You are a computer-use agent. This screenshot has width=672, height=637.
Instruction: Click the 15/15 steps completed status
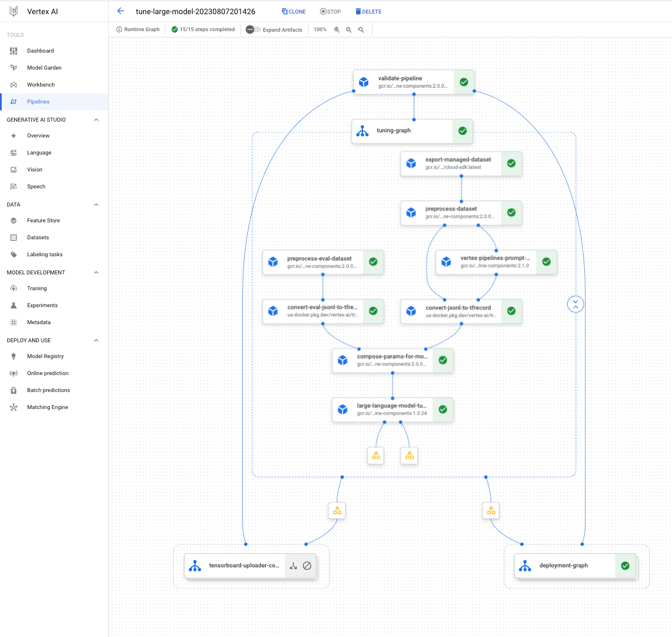tap(203, 29)
